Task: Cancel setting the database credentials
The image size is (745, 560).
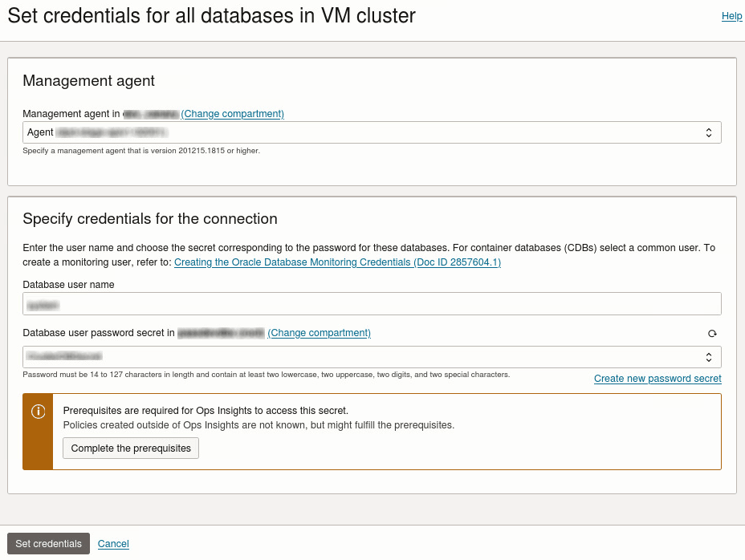Action: [x=112, y=543]
